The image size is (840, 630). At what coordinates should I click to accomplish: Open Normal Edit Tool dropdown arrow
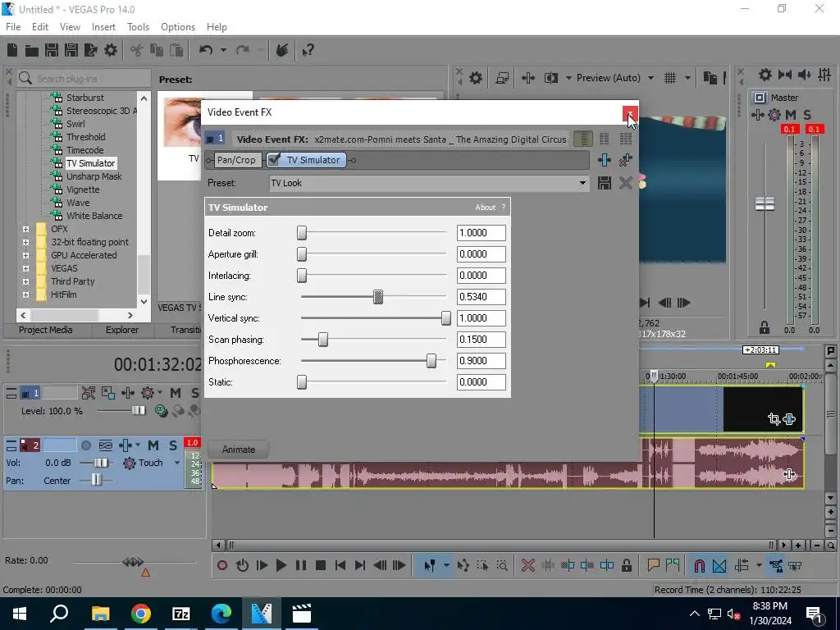pyautogui.click(x=446, y=565)
